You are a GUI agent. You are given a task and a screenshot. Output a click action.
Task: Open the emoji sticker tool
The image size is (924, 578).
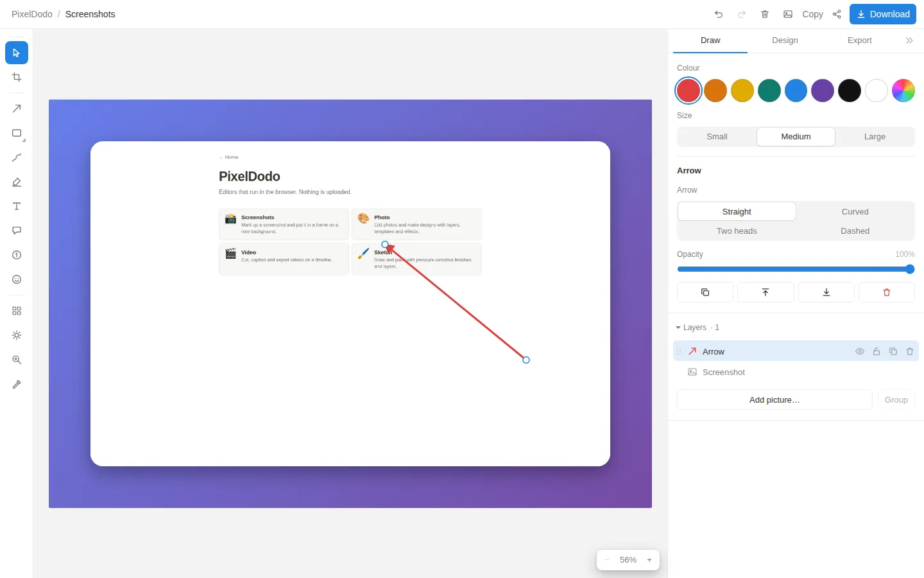coord(17,279)
